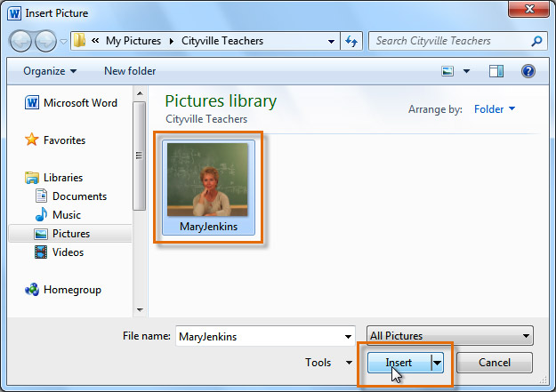
Task: Click New folder in the toolbar
Action: [130, 71]
